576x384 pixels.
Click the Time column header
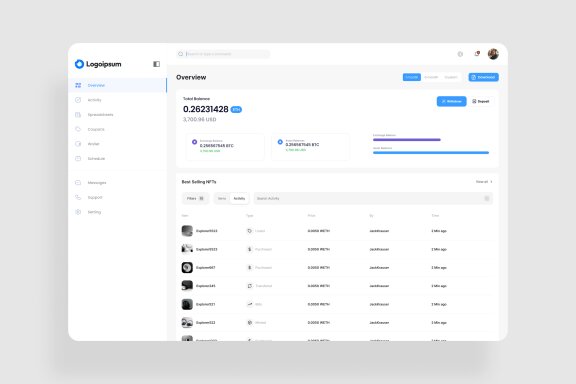pos(435,216)
